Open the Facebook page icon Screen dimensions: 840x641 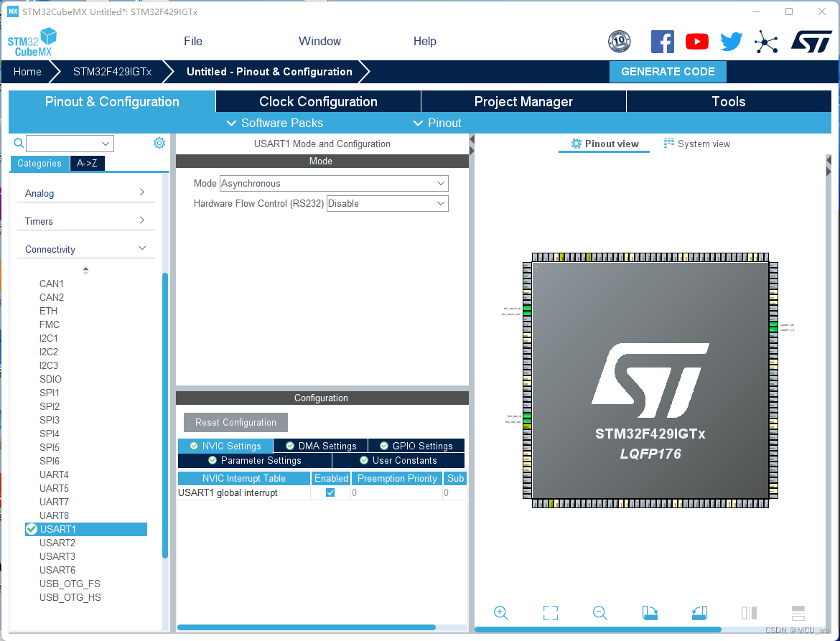click(663, 41)
